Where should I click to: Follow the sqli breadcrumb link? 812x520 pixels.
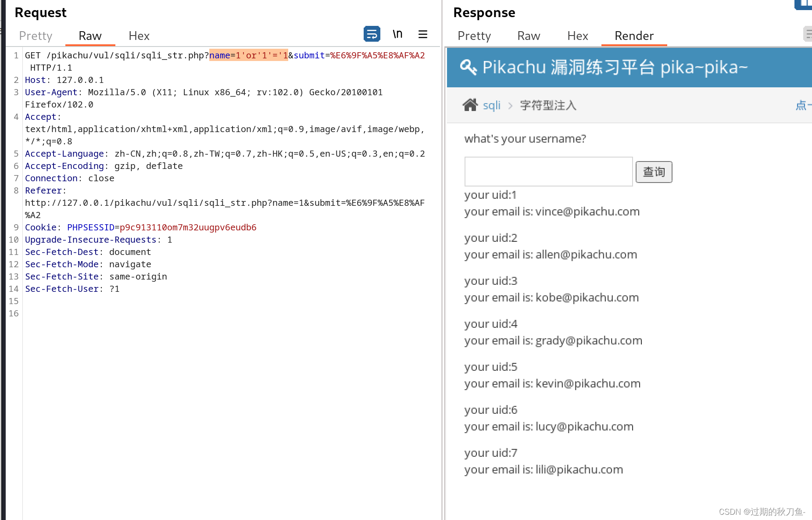(x=491, y=105)
